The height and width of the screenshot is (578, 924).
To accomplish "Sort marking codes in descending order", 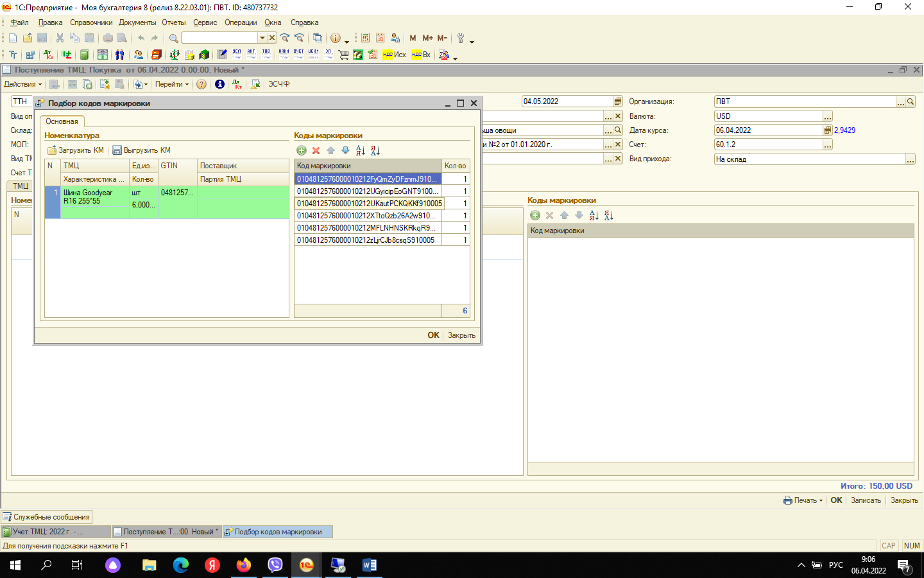I will (375, 150).
